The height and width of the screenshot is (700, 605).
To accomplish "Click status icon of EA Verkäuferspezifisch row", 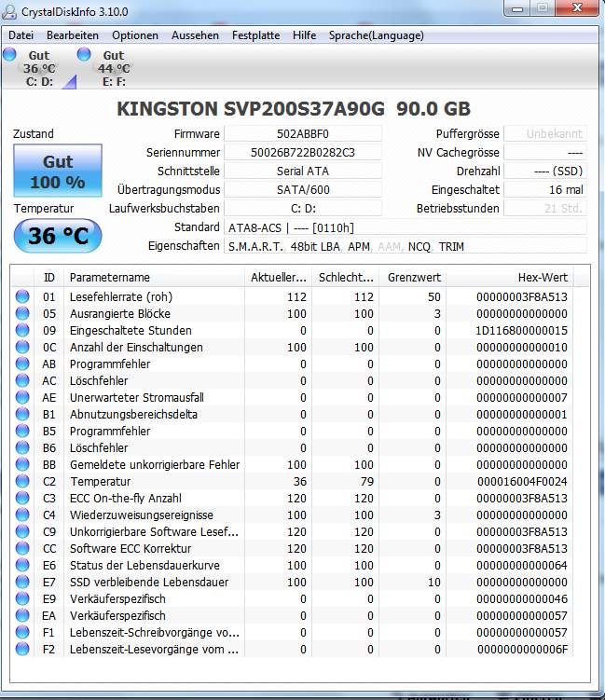I will click(22, 615).
